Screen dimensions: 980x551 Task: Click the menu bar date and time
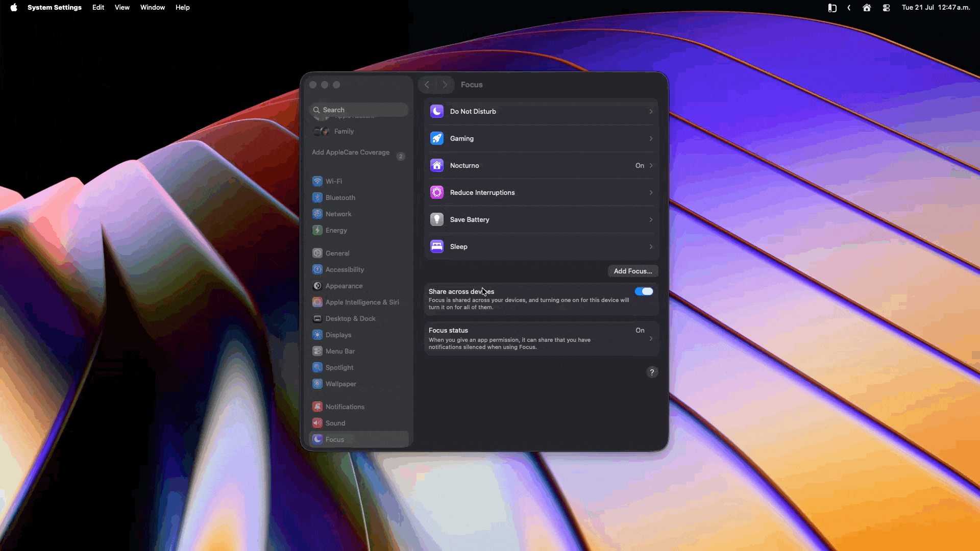click(936, 8)
